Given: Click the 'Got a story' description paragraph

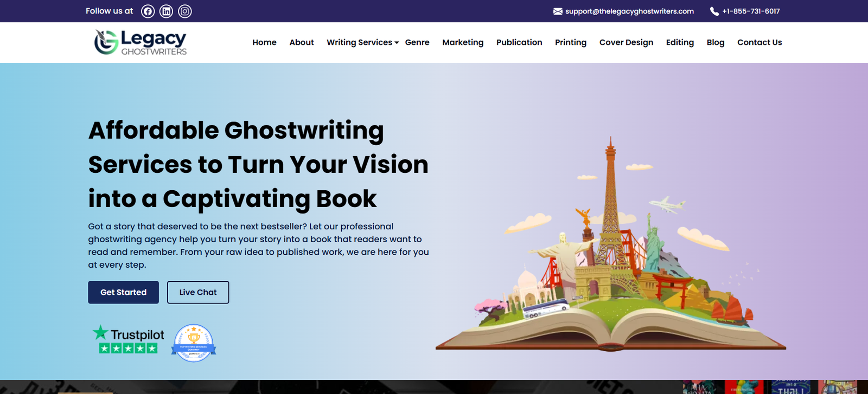Looking at the screenshot, I should click(258, 246).
